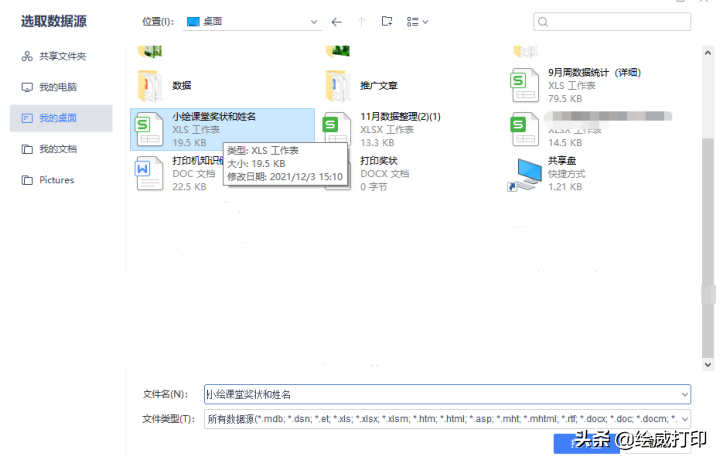Click the 我的电脑 monitor icon

[x=27, y=87]
